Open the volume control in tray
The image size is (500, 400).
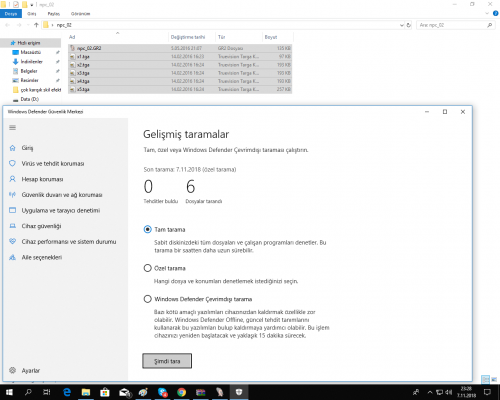click(x=449, y=392)
